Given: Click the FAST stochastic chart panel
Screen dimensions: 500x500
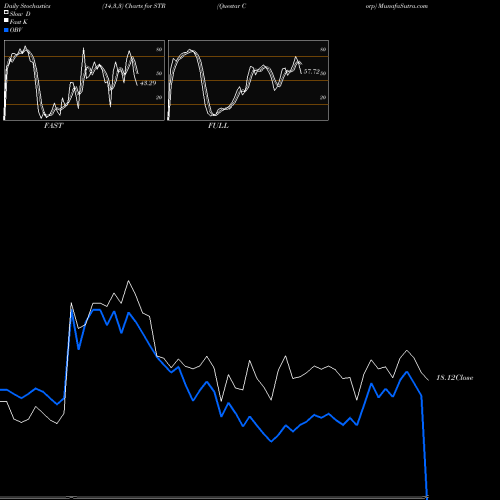Looking at the screenshot, I should (84, 80).
